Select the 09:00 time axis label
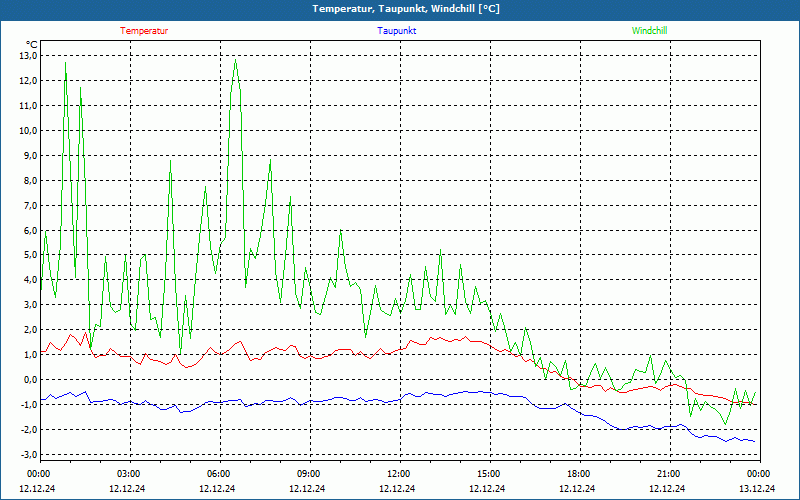The image size is (800, 500). [x=309, y=474]
